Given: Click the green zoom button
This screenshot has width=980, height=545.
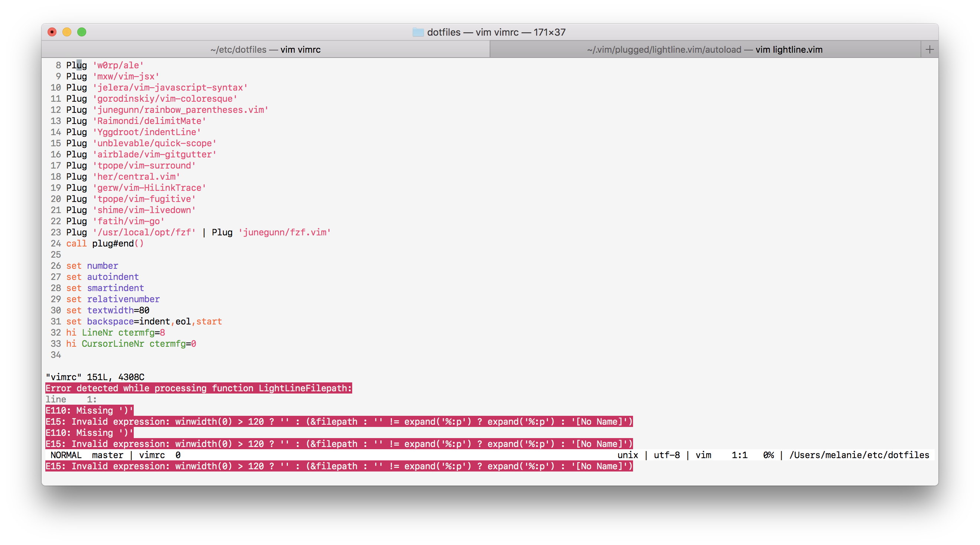Looking at the screenshot, I should tap(82, 32).
